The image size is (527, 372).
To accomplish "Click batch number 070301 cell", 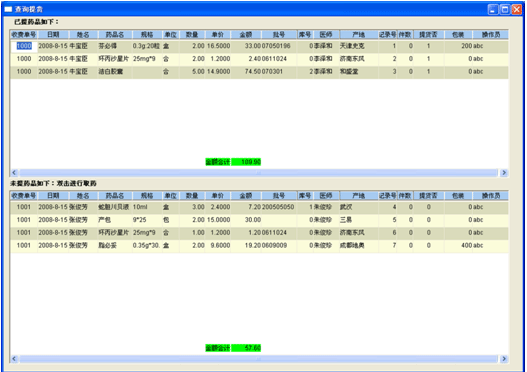I will (x=279, y=72).
